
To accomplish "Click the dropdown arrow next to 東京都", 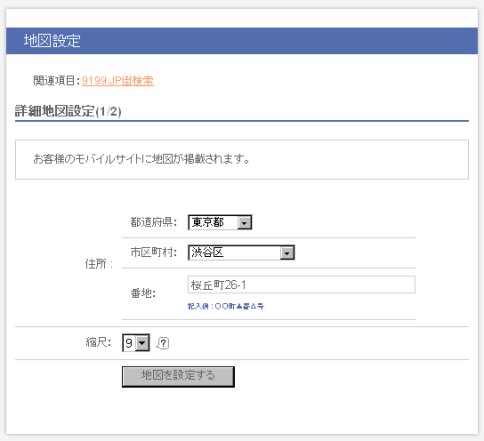I will pos(244,223).
